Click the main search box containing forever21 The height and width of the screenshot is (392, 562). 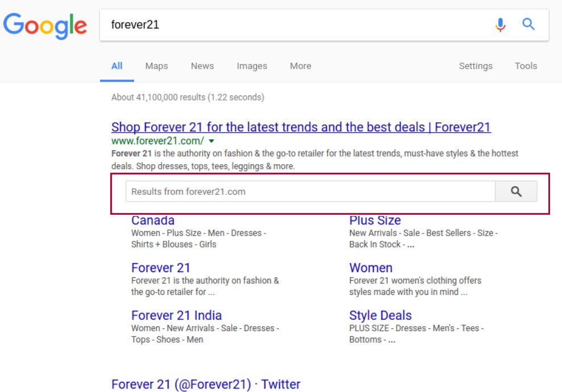click(298, 25)
